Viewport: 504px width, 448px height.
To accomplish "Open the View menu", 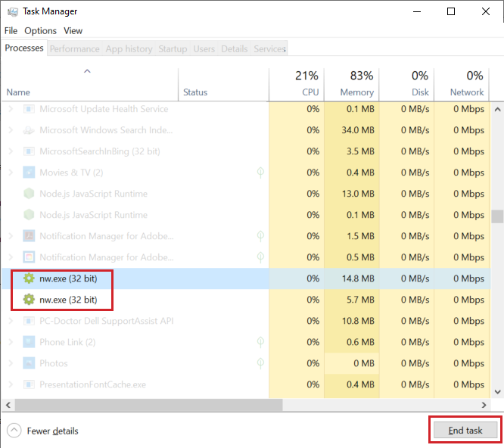I will (x=73, y=31).
